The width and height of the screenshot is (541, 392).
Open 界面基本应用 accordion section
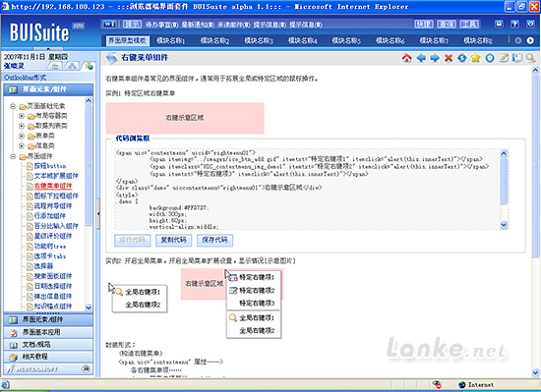[48, 332]
